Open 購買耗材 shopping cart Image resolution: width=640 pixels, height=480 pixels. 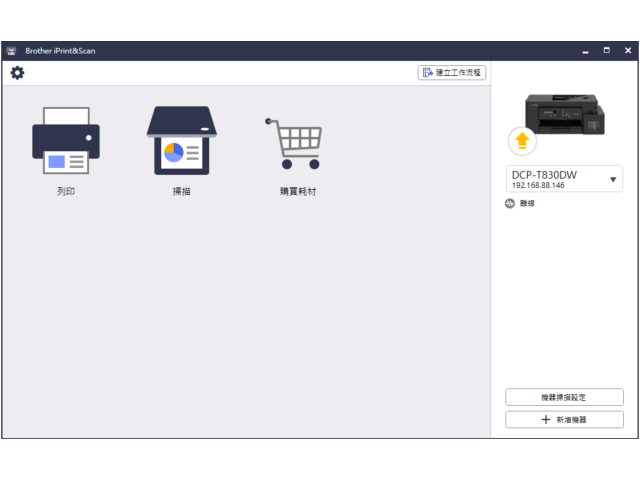[x=298, y=156]
